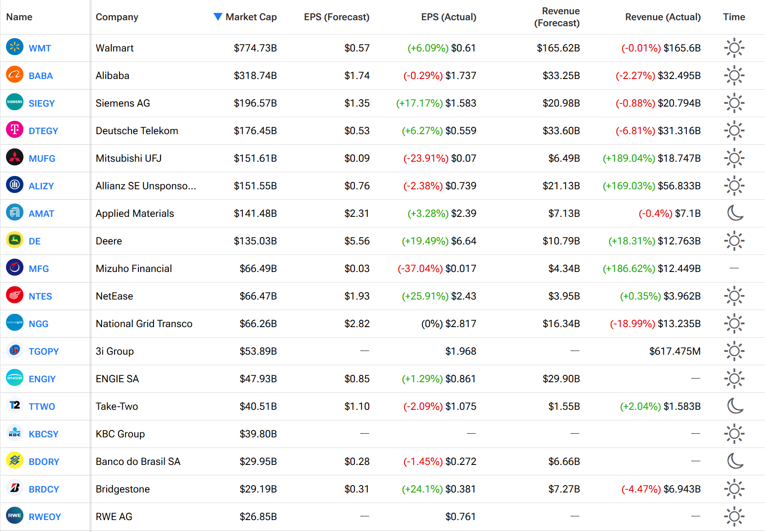Click the Alibaba logo icon
This screenshot has height=532, width=765.
point(15,74)
